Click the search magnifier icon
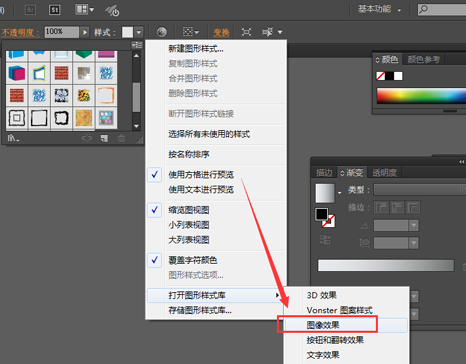466x364 pixels. [x=423, y=9]
